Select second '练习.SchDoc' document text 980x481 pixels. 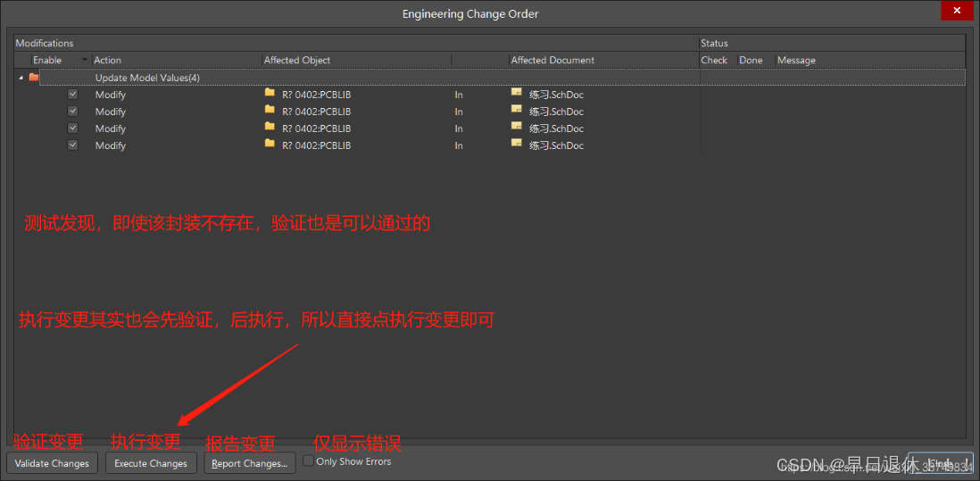tap(556, 112)
